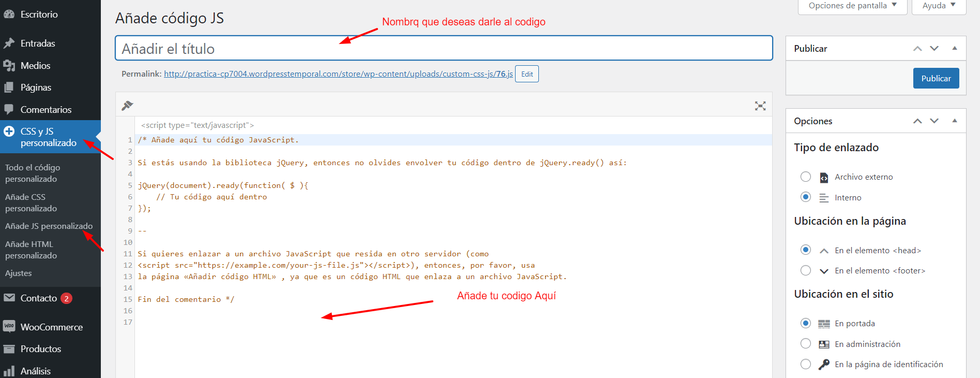Click the "Fin del comentario */" code line
Screen dimensions: 980x378
click(x=186, y=299)
